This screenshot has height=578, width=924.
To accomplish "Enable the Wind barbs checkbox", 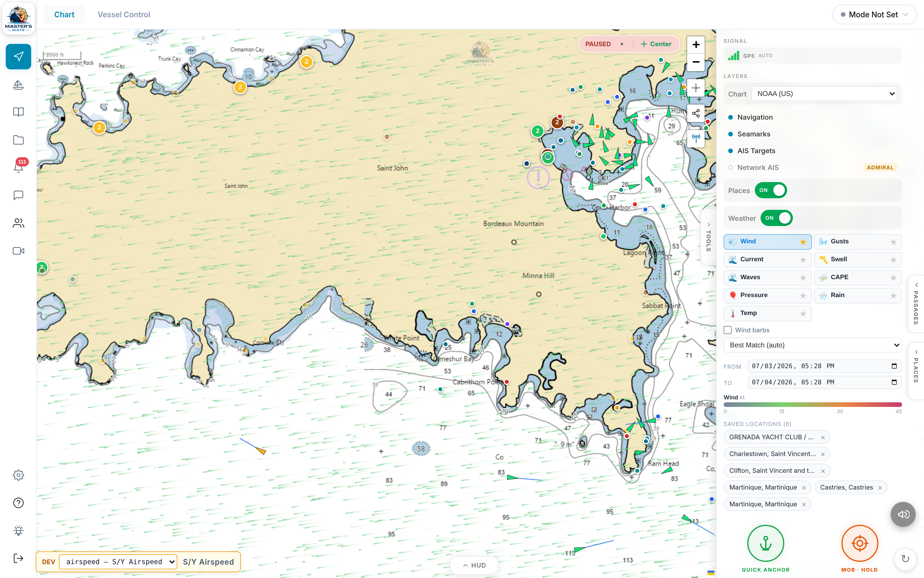I will coord(728,330).
